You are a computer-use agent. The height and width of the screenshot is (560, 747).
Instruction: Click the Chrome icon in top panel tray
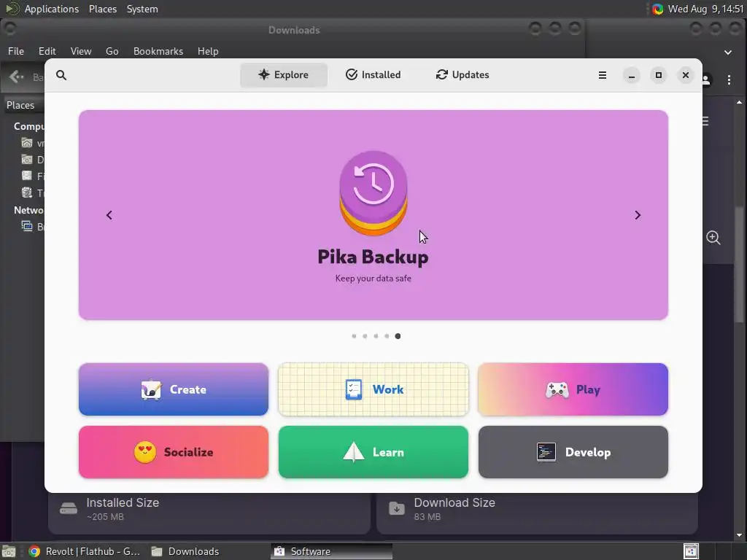point(657,9)
